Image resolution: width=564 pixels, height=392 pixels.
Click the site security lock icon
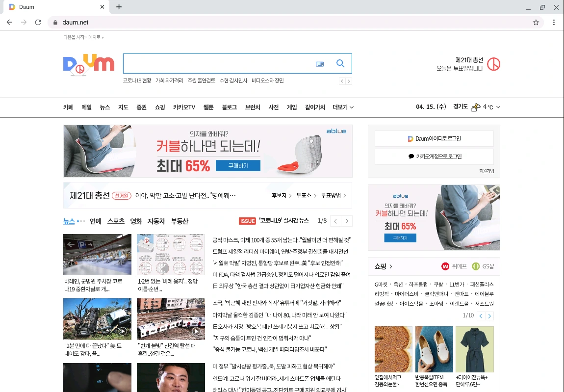(x=55, y=22)
